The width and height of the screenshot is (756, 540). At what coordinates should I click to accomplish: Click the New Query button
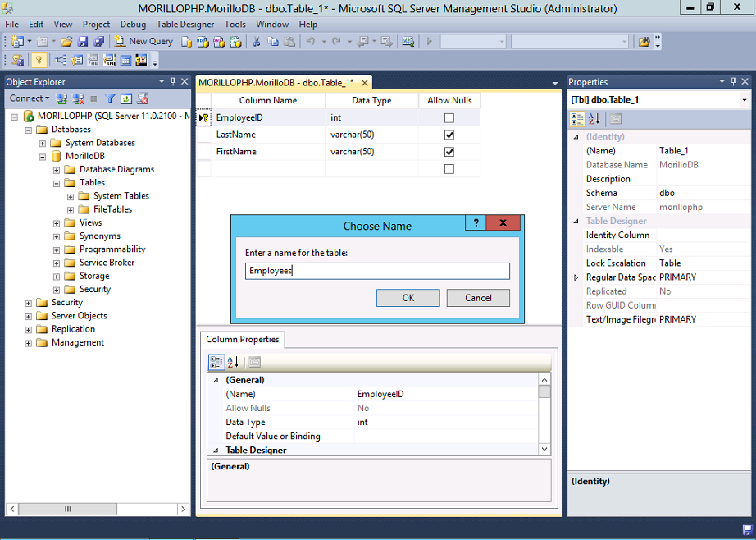143,42
